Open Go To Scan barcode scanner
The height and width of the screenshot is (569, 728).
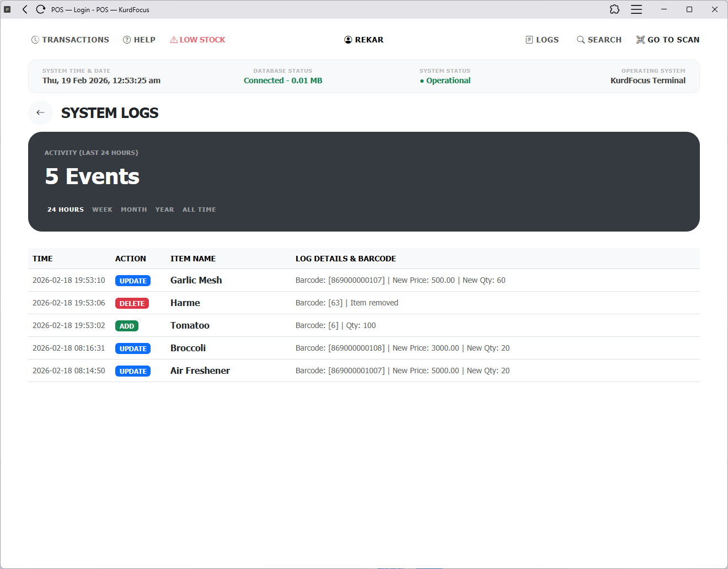[668, 40]
